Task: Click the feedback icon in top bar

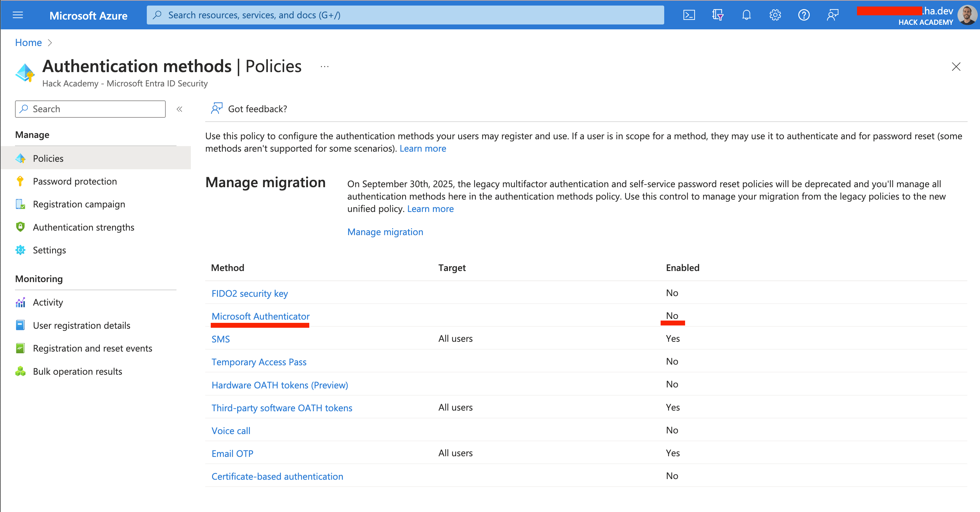Action: 833,15
